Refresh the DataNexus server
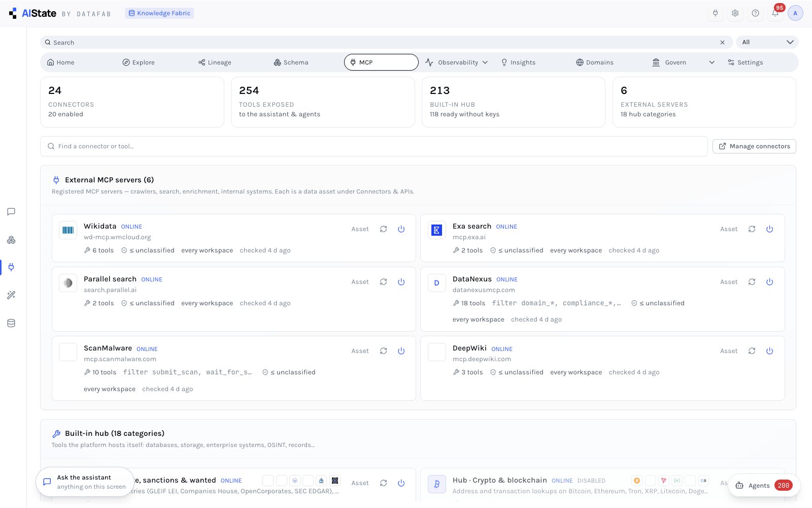This screenshot has width=812, height=508. (752, 282)
